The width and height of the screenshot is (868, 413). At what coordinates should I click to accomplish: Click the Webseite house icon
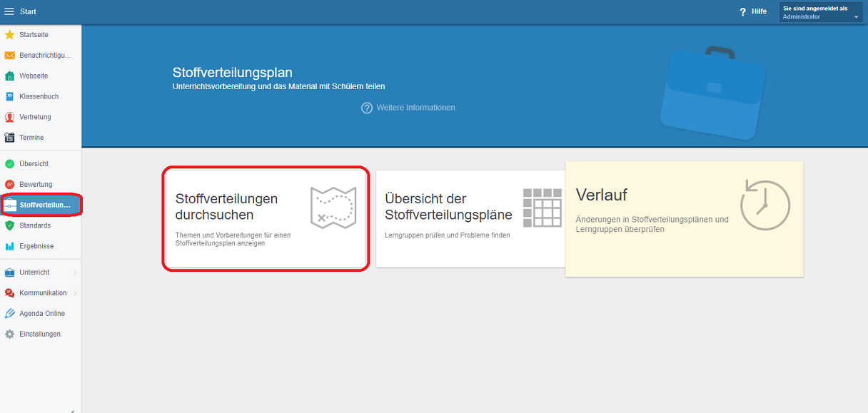click(x=9, y=76)
